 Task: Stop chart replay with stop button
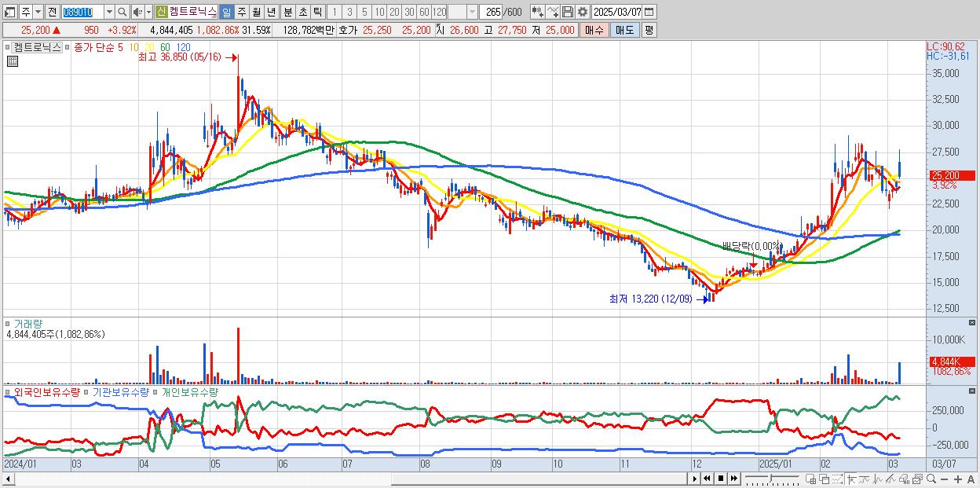pos(721,478)
